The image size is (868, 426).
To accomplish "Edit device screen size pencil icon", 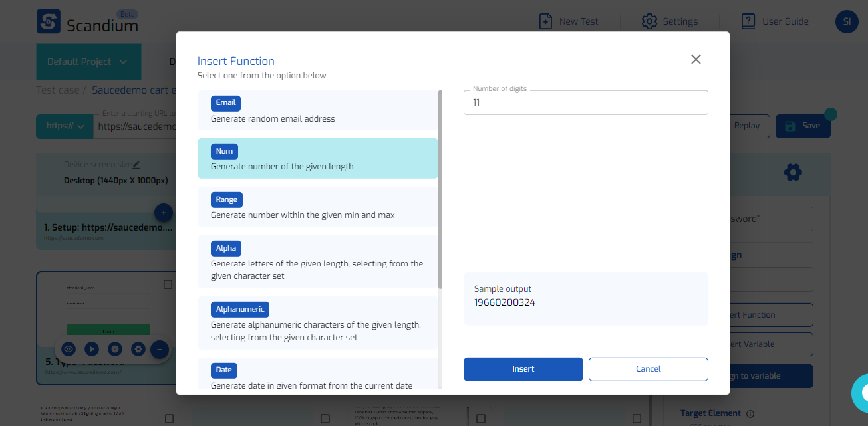I will [x=136, y=165].
